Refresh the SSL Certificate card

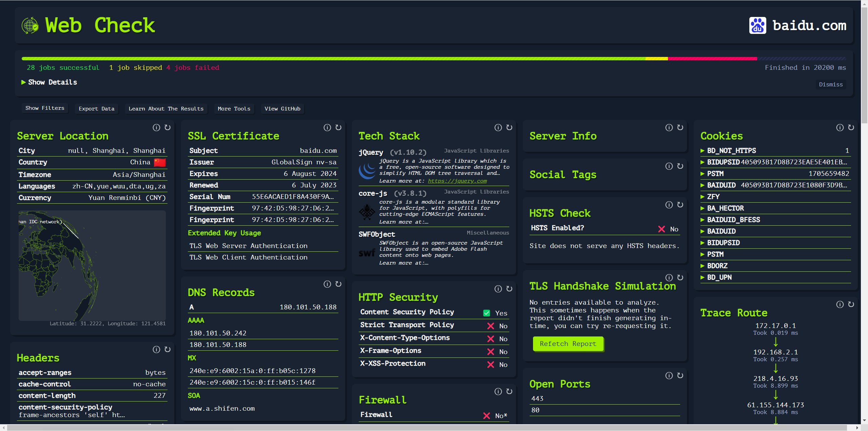point(338,127)
